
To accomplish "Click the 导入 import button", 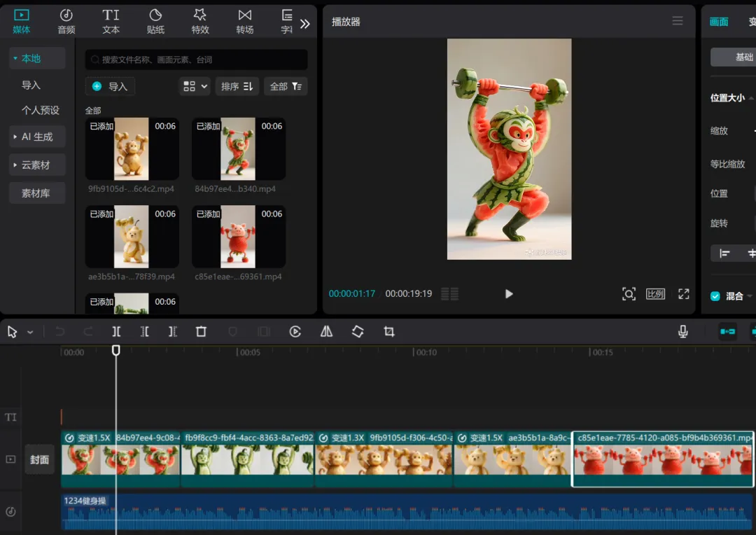I will click(110, 86).
